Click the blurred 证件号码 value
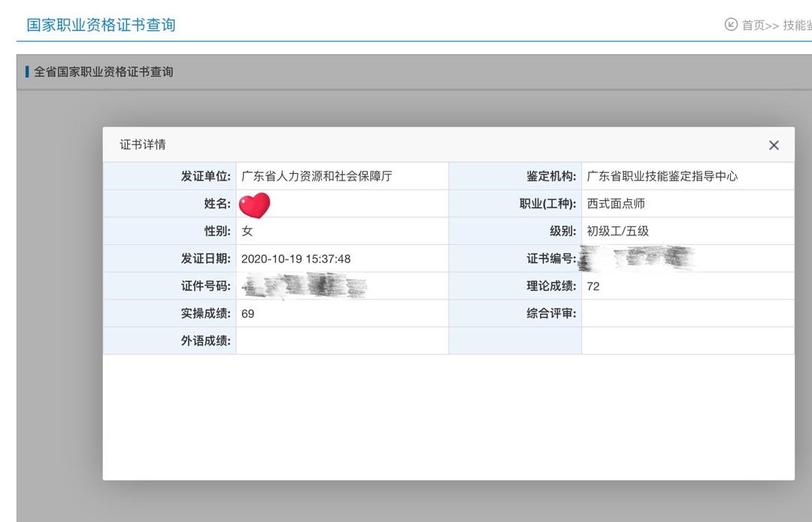Viewport: 812px width, 522px height. (304, 287)
